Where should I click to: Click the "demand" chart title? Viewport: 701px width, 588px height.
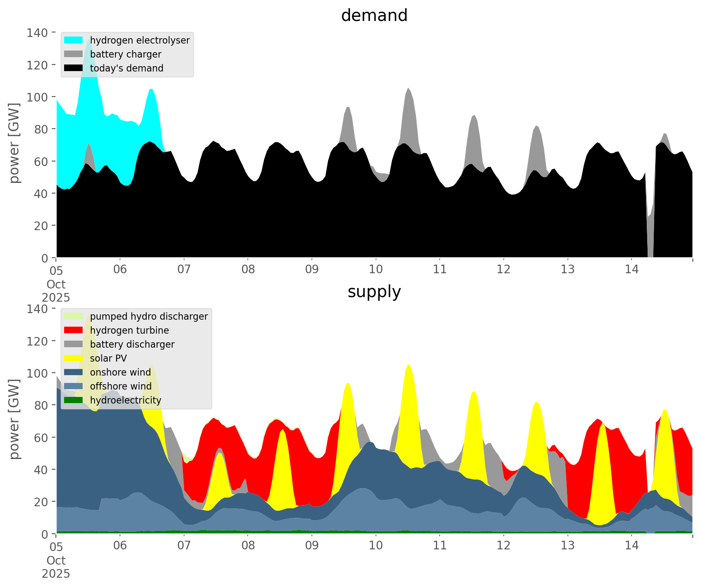coord(374,16)
